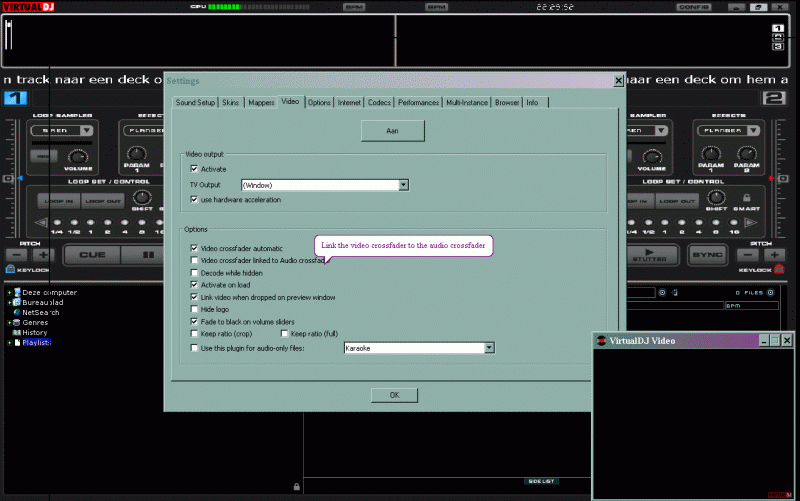800x501 pixels.
Task: Click deck 1 pitch slider handle
Action: [x=8, y=179]
